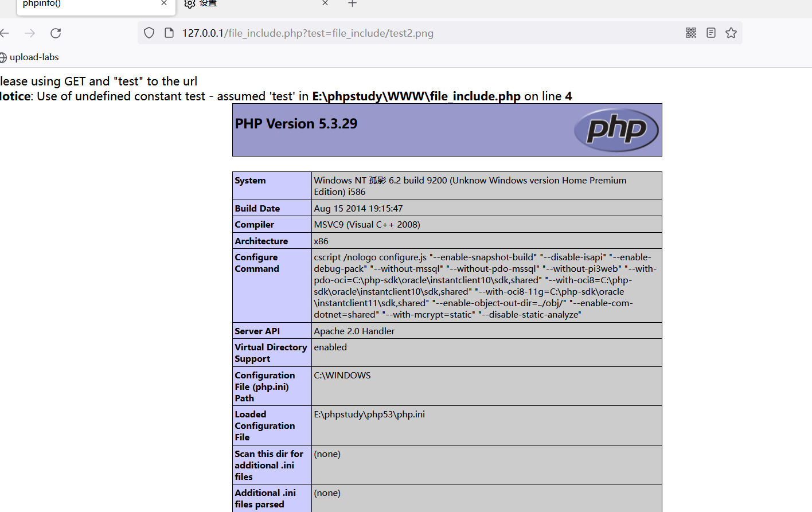Click the page info document icon
The image size is (812, 512).
[x=169, y=33]
